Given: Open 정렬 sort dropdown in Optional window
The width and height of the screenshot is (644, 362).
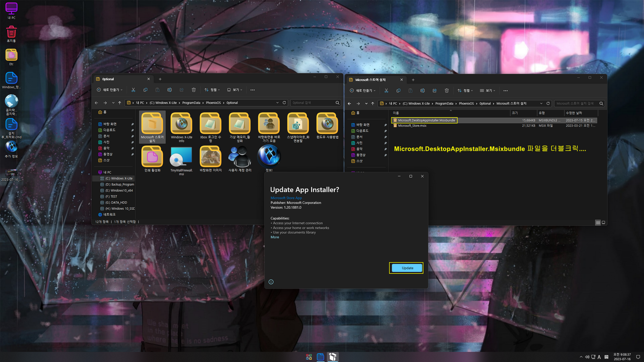Looking at the screenshot, I should pyautogui.click(x=212, y=90).
